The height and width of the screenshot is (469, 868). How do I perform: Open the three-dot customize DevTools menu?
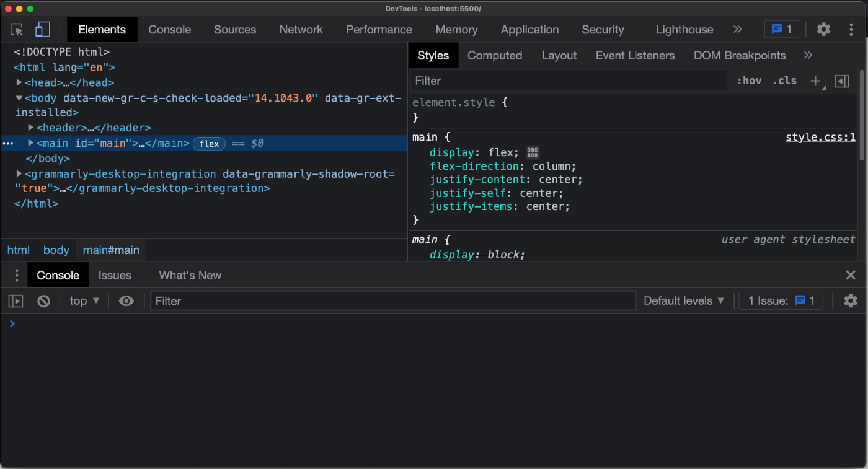(851, 29)
